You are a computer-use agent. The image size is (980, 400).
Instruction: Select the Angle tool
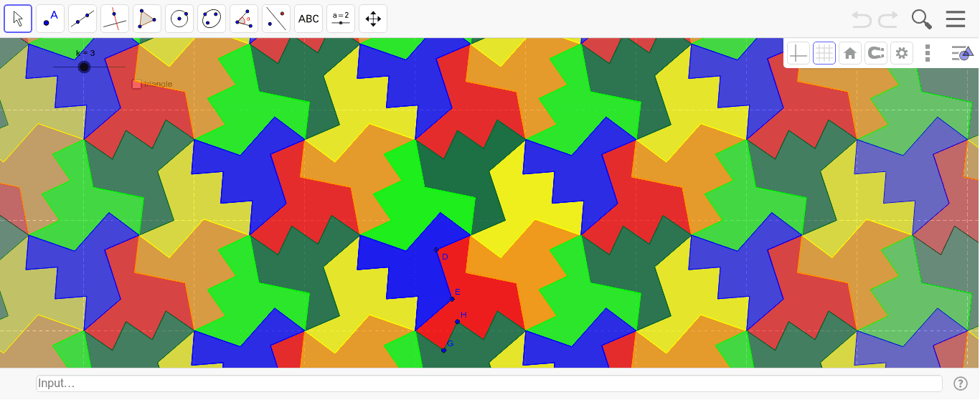[x=244, y=19]
